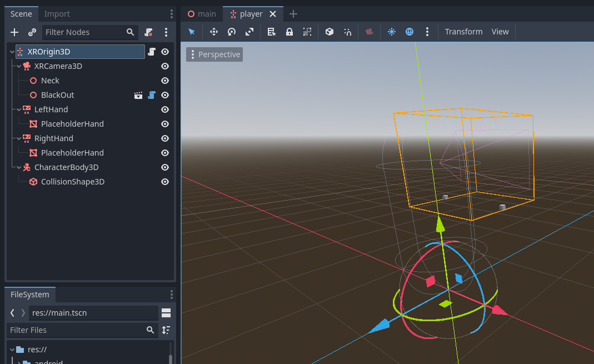Switch to Scale mode
This screenshot has height=364, width=594.
tap(249, 32)
